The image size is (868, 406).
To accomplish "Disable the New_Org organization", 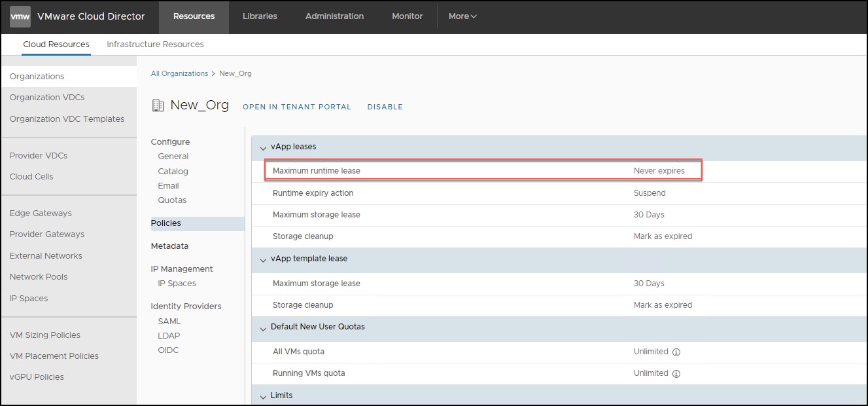I will (385, 107).
